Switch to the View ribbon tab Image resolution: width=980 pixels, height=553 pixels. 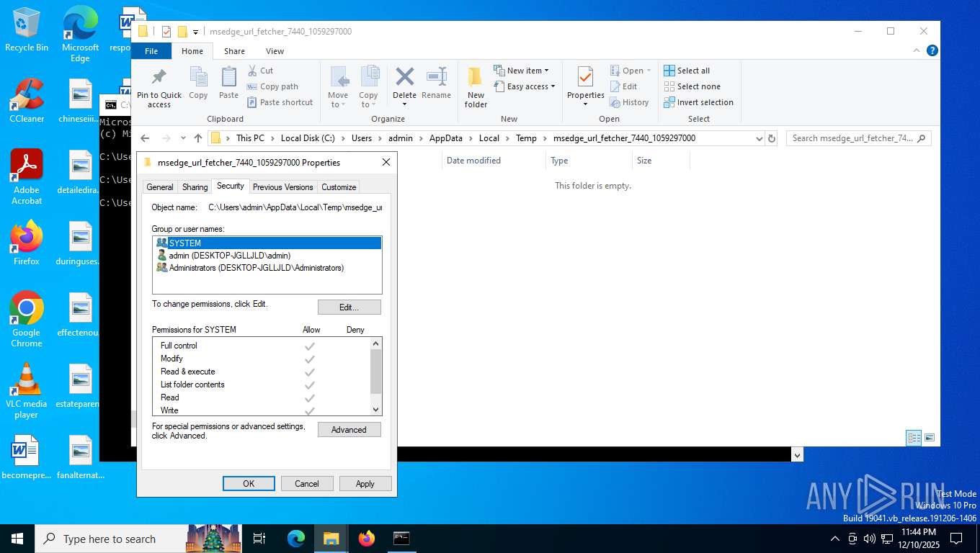(275, 51)
